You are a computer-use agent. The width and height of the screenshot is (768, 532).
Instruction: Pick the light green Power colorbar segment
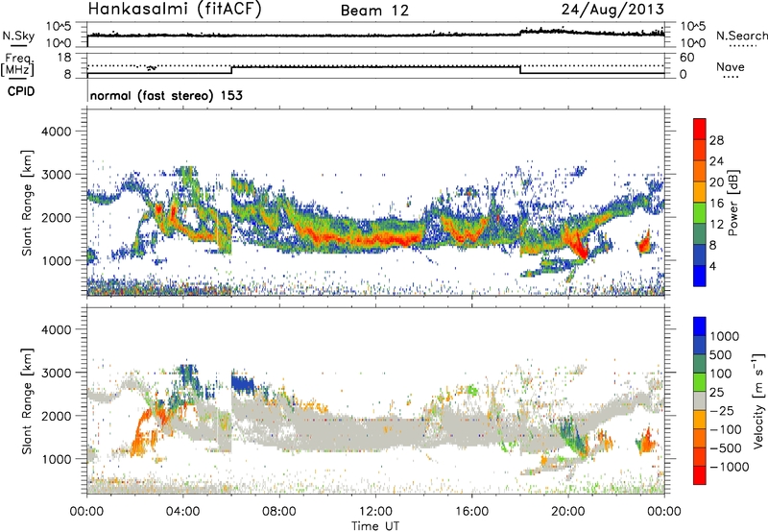coord(700,213)
